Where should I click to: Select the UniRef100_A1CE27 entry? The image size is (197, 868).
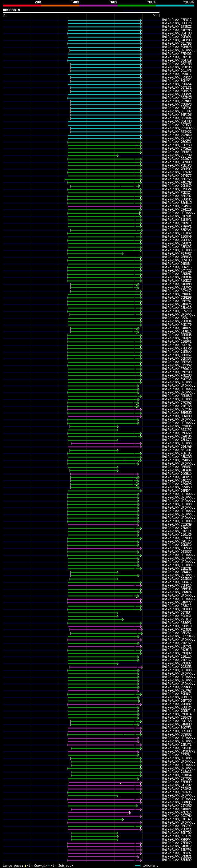(x=176, y=281)
